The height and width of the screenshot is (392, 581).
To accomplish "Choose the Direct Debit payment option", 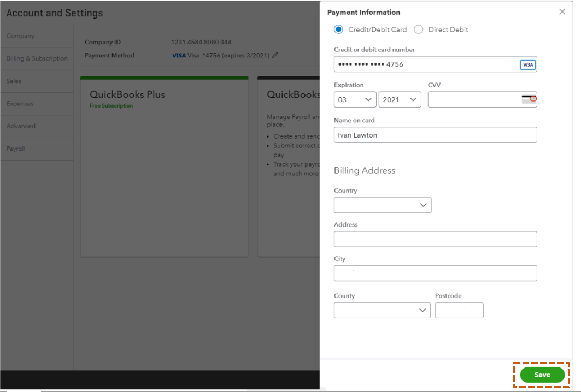I will tap(418, 29).
